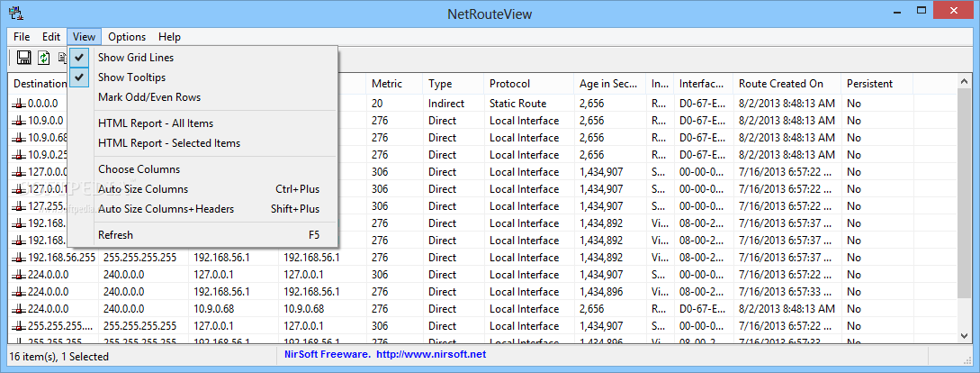Screen dimensions: 980x373
Task: Close the open View menu
Action: [x=84, y=37]
